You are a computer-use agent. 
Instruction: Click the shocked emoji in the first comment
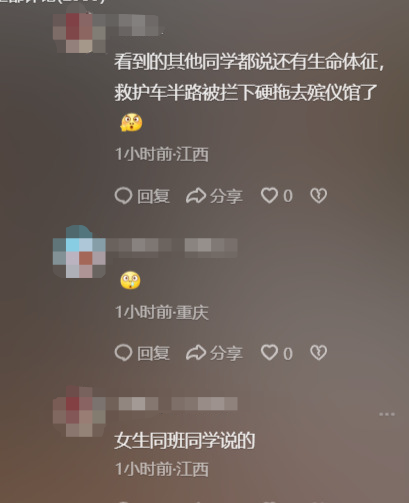[131, 123]
